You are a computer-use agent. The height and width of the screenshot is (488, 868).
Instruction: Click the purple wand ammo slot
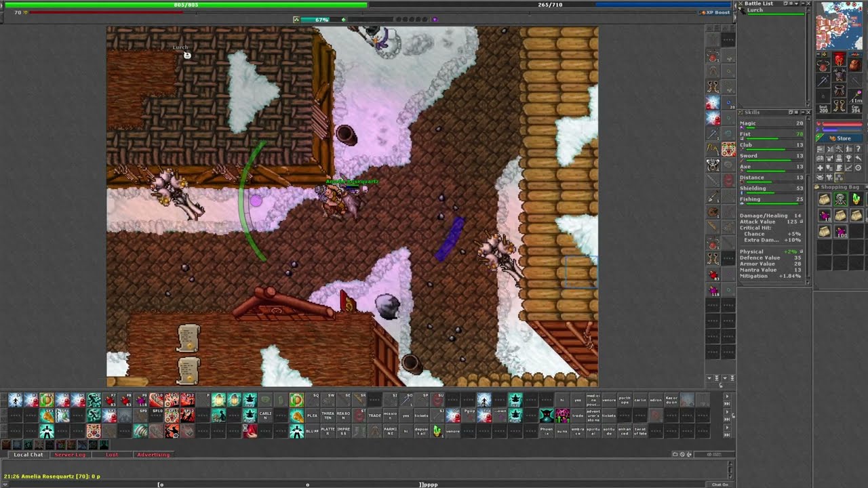(x=856, y=96)
